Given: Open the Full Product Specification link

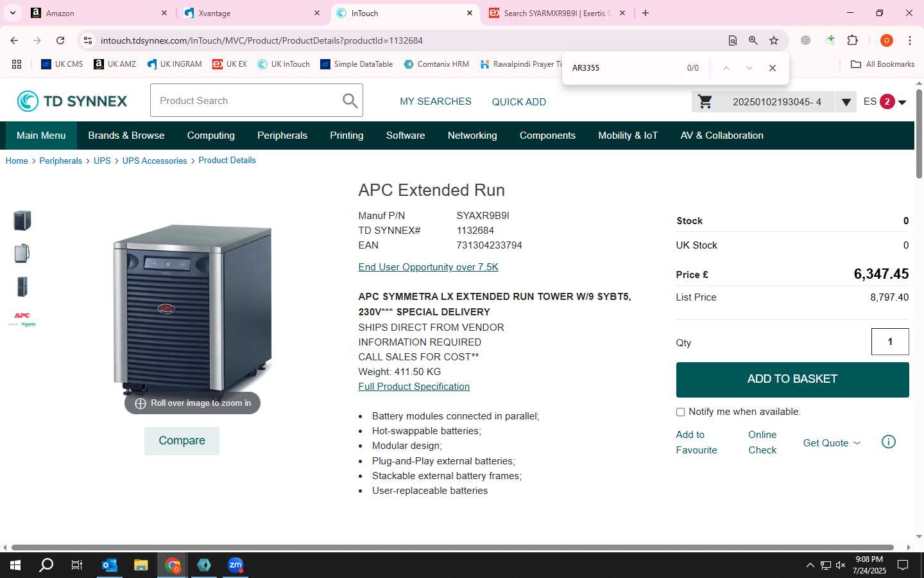Looking at the screenshot, I should click(x=414, y=387).
